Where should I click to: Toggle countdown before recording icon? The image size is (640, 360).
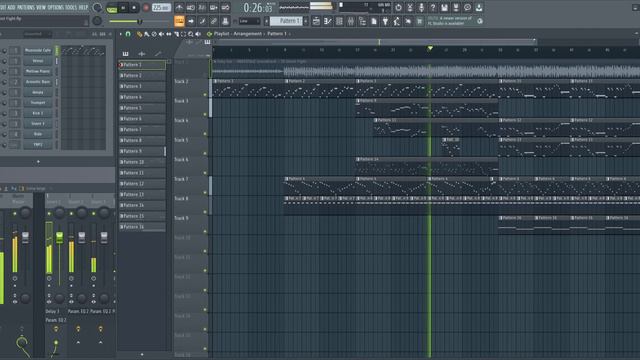(x=202, y=7)
